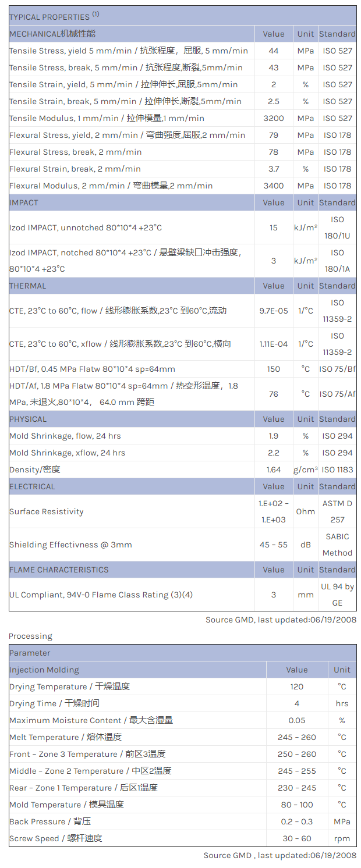Select the Injection Molding header
This screenshot has height=868, width=361.
pyautogui.click(x=44, y=670)
